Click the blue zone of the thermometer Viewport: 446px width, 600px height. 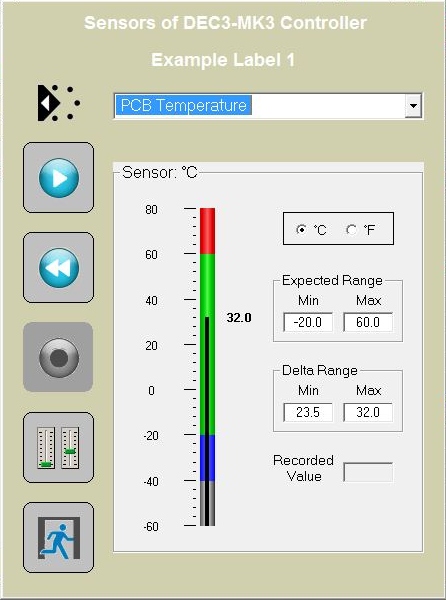tap(207, 458)
